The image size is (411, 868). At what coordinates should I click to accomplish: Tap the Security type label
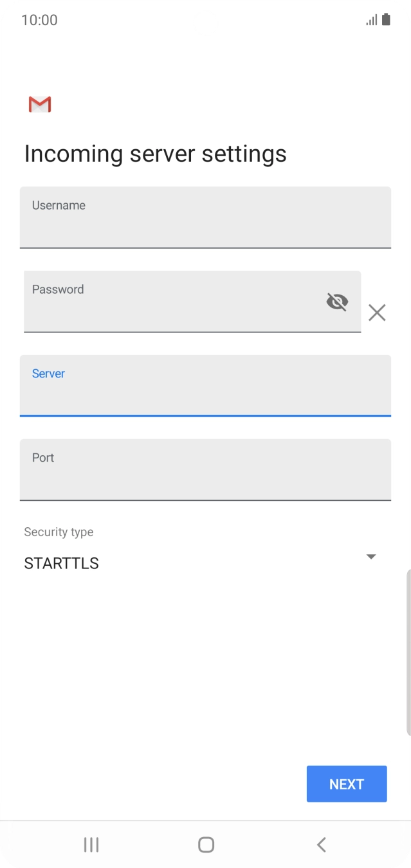(x=59, y=532)
